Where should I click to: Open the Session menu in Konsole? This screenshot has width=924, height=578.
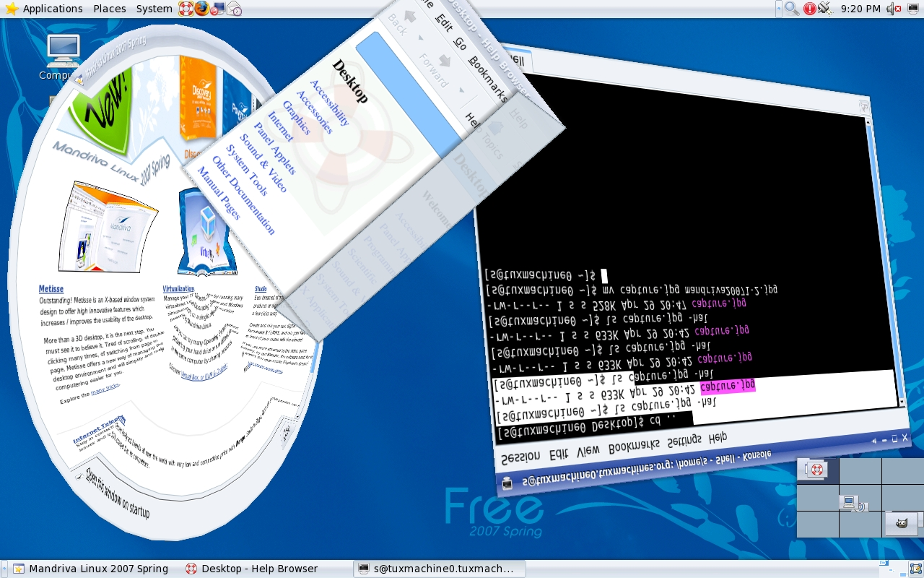click(x=520, y=457)
